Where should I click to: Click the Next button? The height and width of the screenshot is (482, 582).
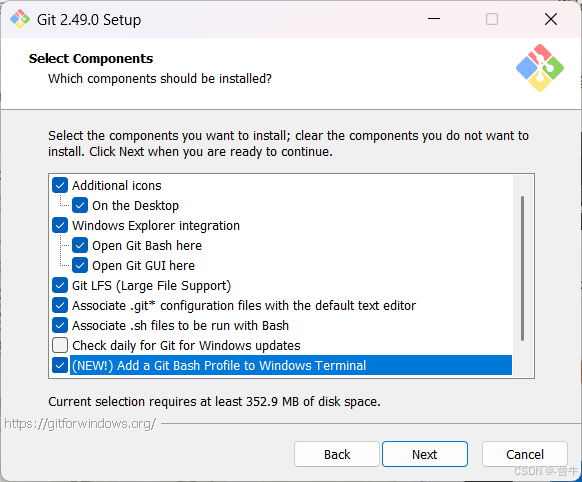point(425,454)
